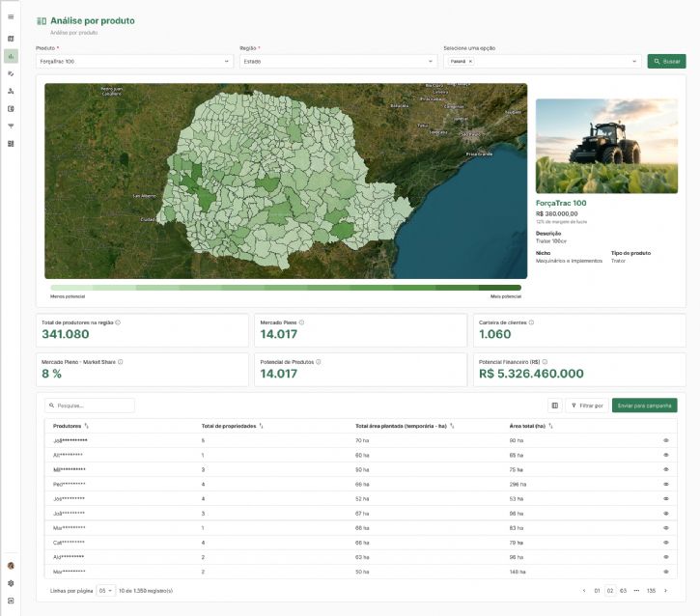Click the R$ 380.000,00 price text
This screenshot has height=616, width=700.
tap(557, 213)
